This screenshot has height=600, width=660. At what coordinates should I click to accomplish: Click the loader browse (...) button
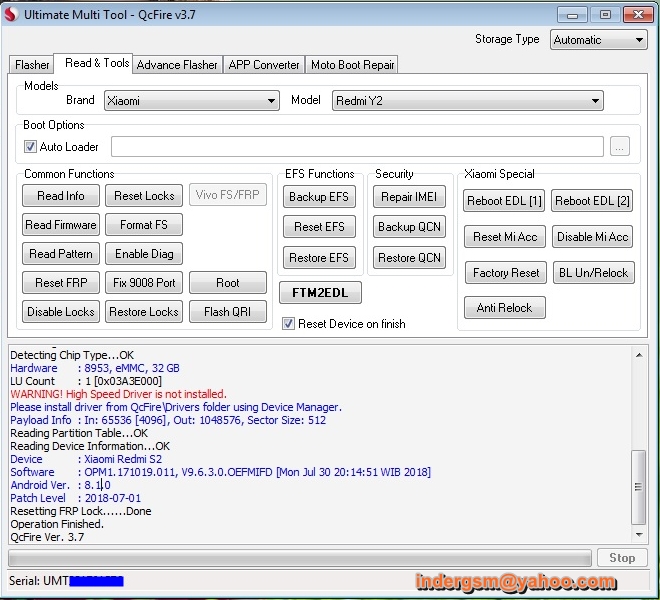tap(620, 146)
